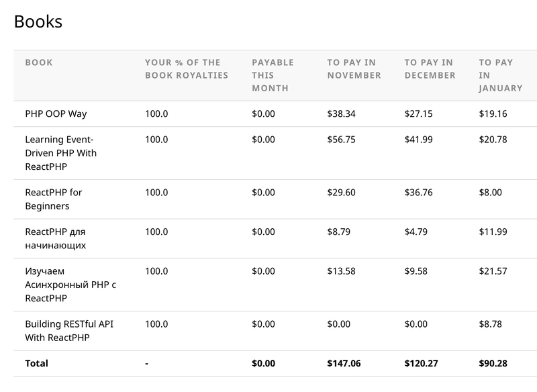
Task: Click Your % of the Book Royalties header
Action: [x=187, y=68]
